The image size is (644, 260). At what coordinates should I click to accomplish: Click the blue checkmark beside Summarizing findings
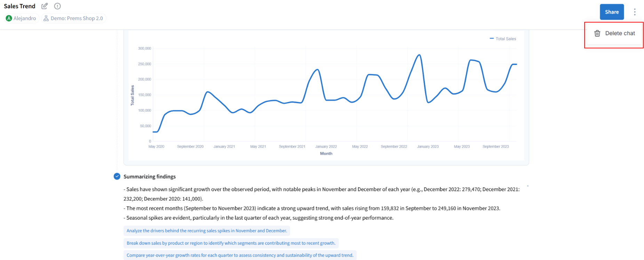click(117, 177)
